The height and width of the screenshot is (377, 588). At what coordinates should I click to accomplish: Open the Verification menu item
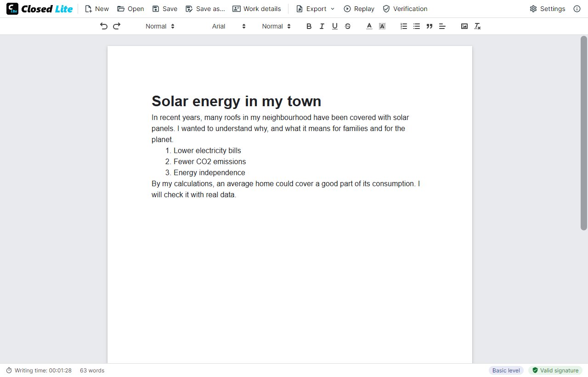click(x=405, y=9)
